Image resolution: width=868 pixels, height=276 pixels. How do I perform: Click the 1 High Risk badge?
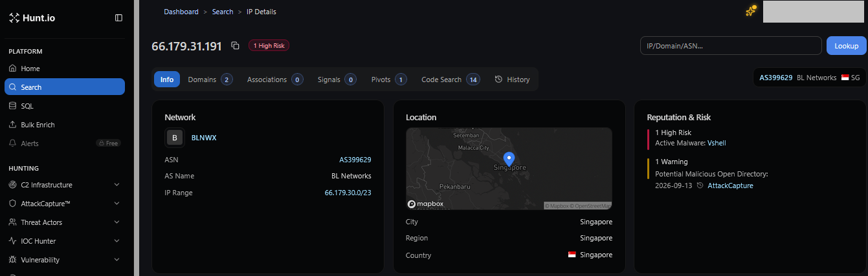tap(269, 46)
